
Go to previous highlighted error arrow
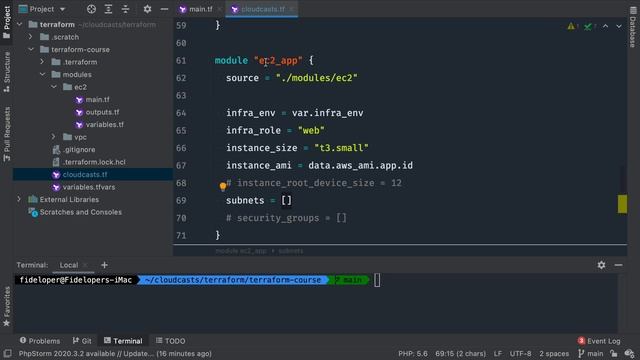tap(606, 26)
